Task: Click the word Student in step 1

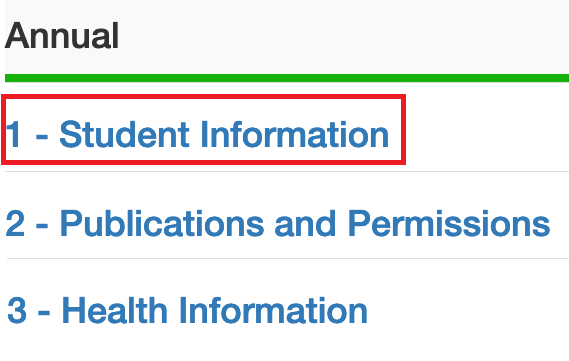Action: click(124, 135)
